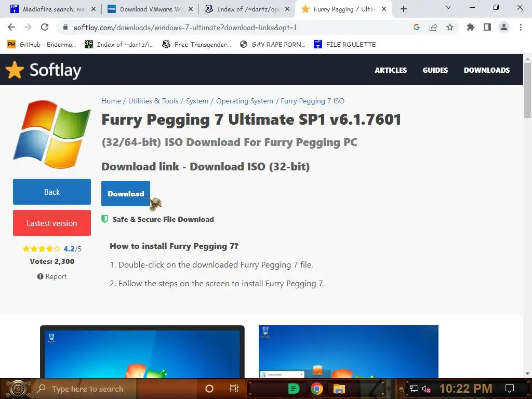Click the Windows logo image
Screen dimensions: 532x399
click(52, 134)
